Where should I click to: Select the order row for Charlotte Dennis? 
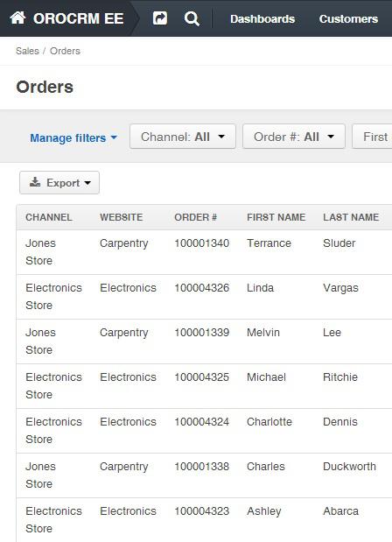(x=204, y=431)
